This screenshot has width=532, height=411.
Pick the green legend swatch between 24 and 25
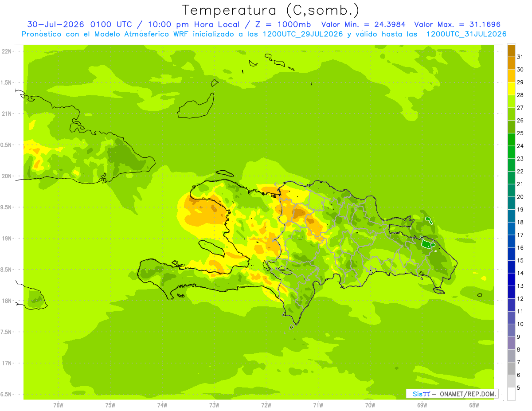[511, 139]
